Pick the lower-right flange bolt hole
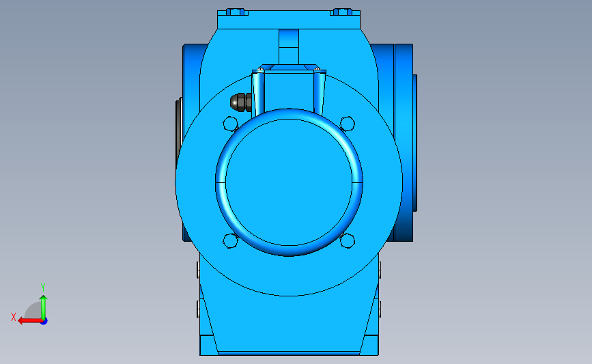The height and width of the screenshot is (364, 592). 348,241
